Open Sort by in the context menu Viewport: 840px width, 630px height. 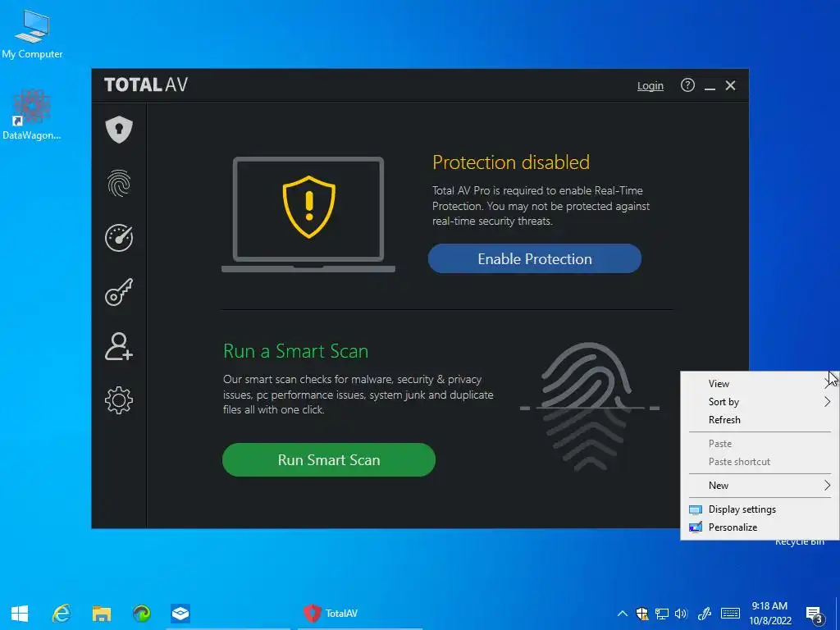click(760, 402)
